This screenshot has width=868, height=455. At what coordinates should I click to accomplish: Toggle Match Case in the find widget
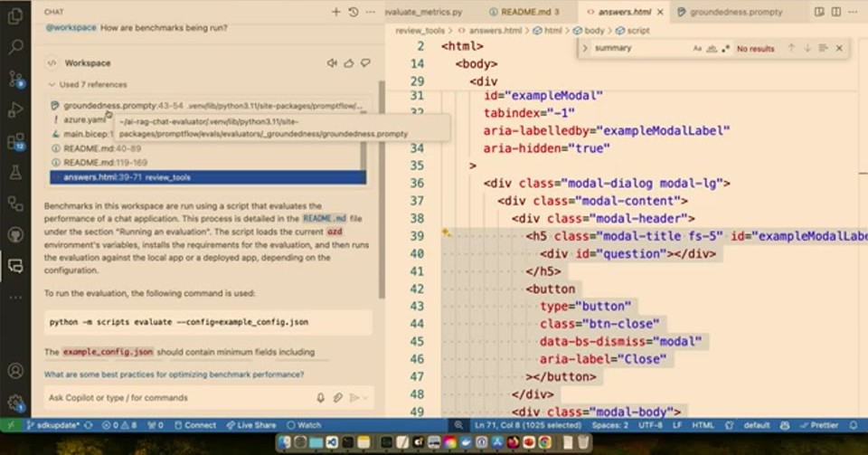697,48
